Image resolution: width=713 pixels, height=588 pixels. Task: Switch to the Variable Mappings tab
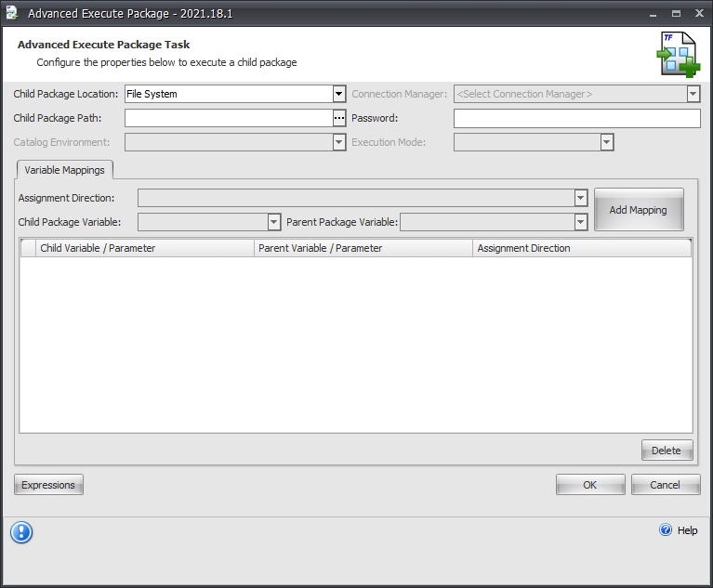64,170
